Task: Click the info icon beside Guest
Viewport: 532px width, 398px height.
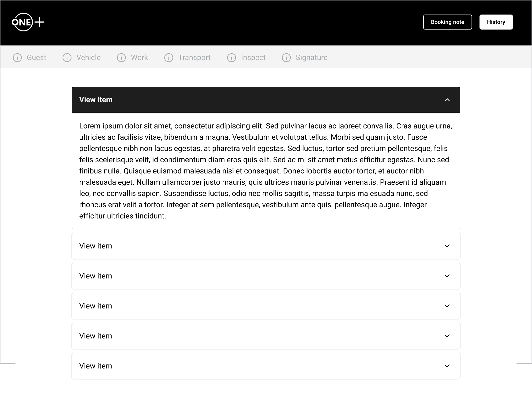Action: (17, 58)
